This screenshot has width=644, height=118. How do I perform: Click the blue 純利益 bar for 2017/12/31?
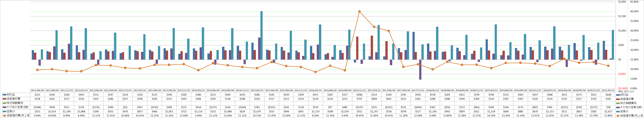point(413,46)
